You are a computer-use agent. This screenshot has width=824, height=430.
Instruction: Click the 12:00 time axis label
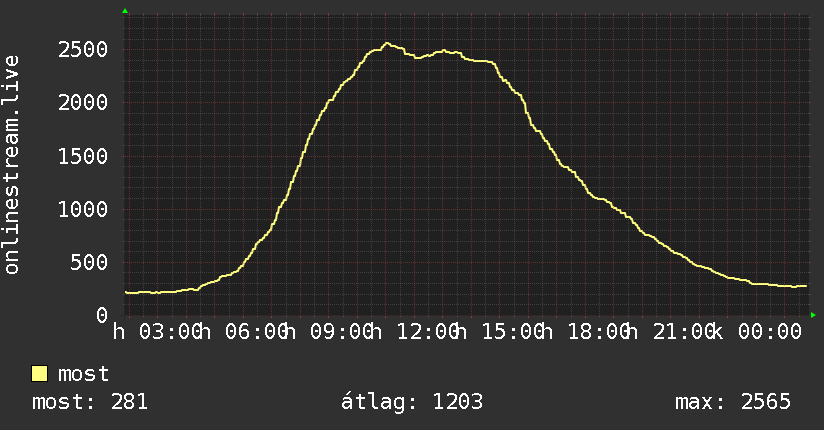click(x=428, y=332)
